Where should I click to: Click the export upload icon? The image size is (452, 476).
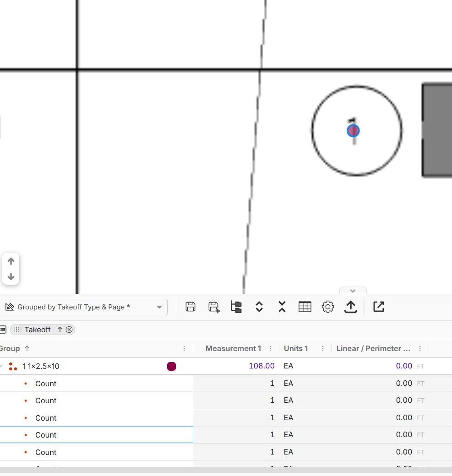click(350, 307)
